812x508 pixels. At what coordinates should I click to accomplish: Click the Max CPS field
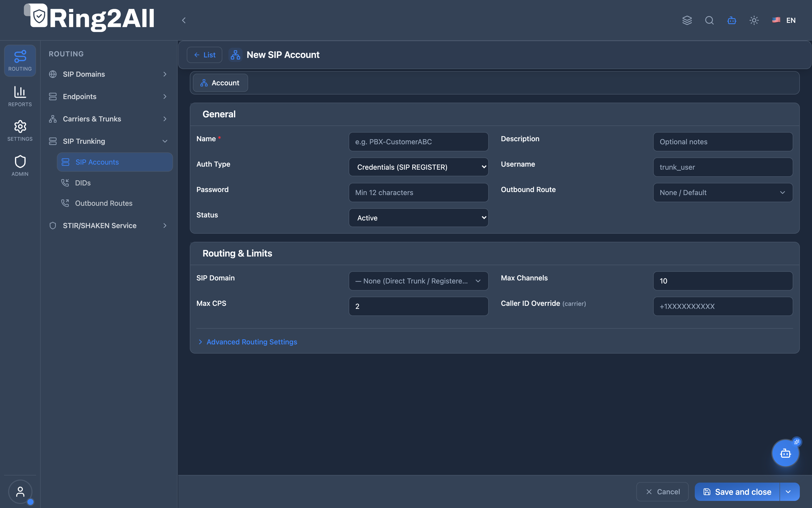pyautogui.click(x=418, y=306)
